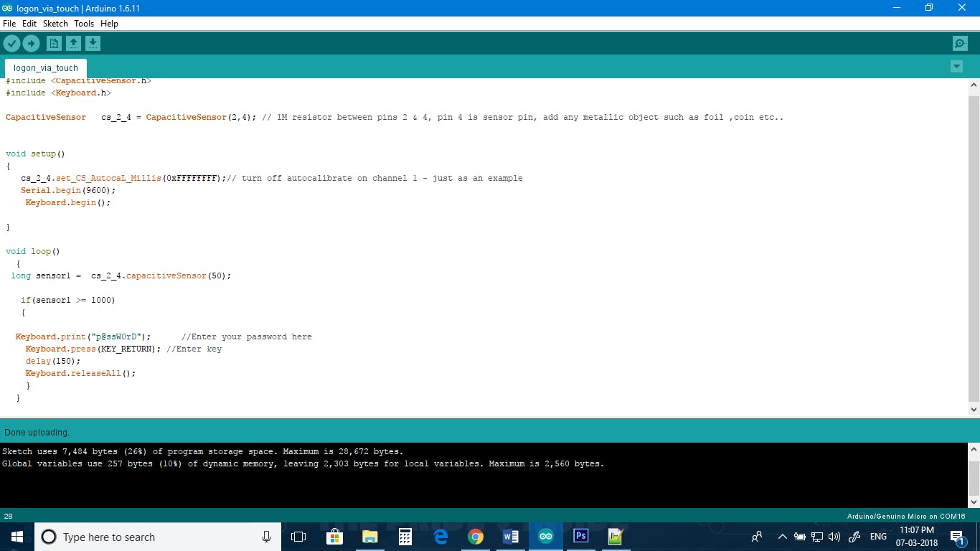Open File Explorer from taskbar
Viewport: 980px width, 551px height.
coord(369,537)
